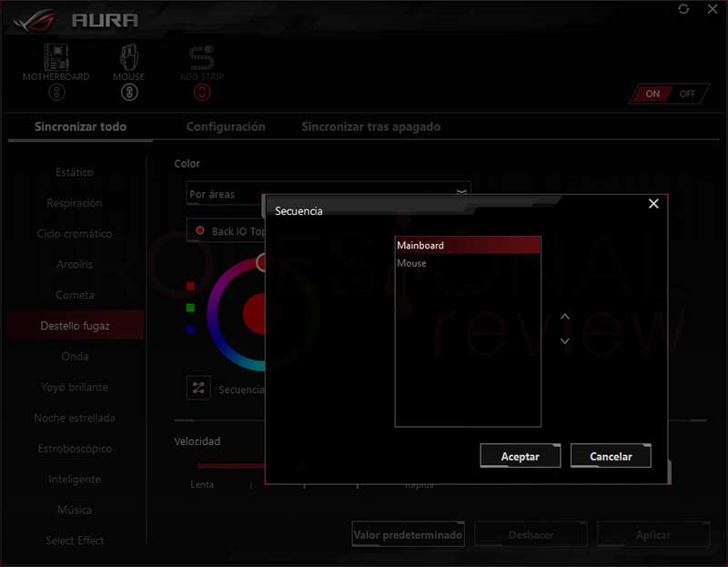Viewport: 728px width, 567px height.
Task: Select the Cometa effect
Action: coord(75,295)
